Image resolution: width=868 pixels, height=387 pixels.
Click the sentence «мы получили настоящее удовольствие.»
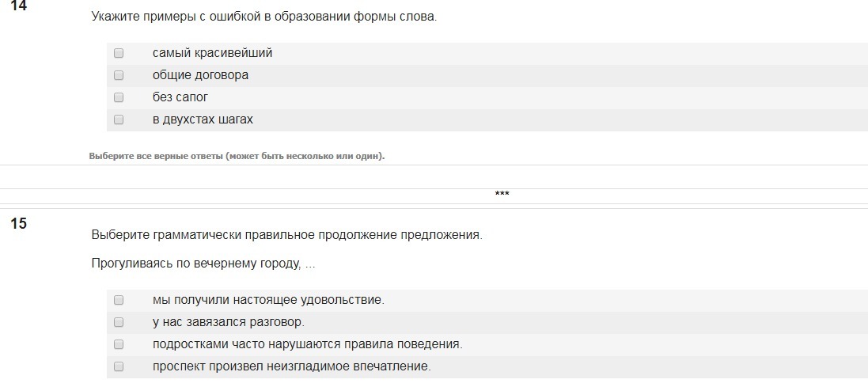coord(268,300)
